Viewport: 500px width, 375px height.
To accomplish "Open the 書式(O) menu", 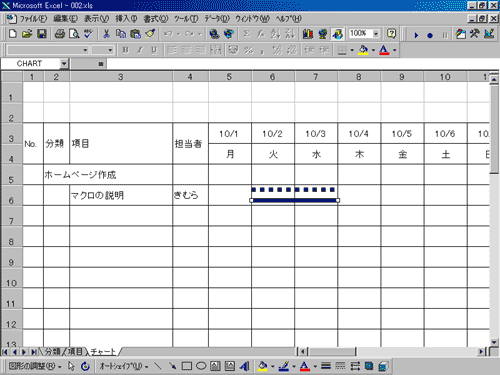I will point(156,19).
